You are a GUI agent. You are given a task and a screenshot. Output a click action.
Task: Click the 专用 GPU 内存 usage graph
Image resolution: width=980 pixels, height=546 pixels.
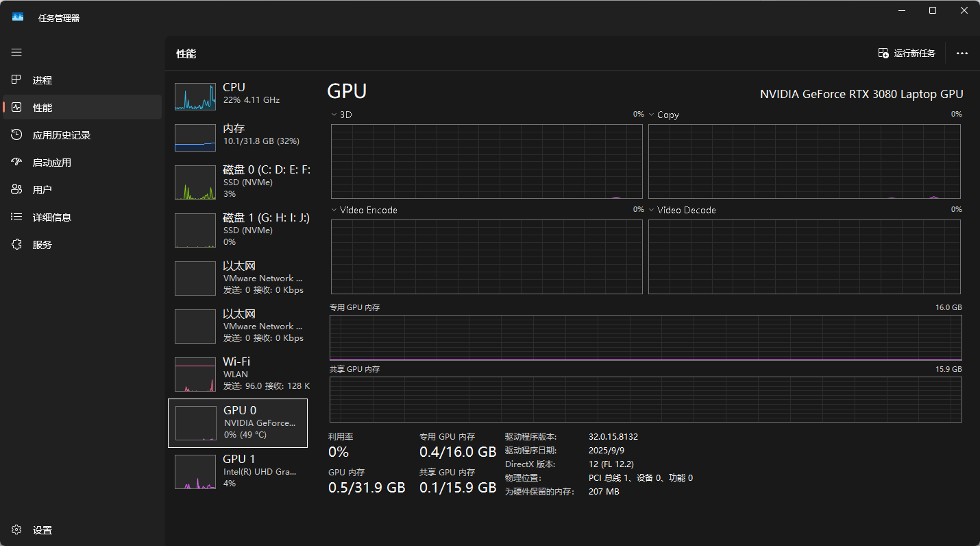(646, 337)
